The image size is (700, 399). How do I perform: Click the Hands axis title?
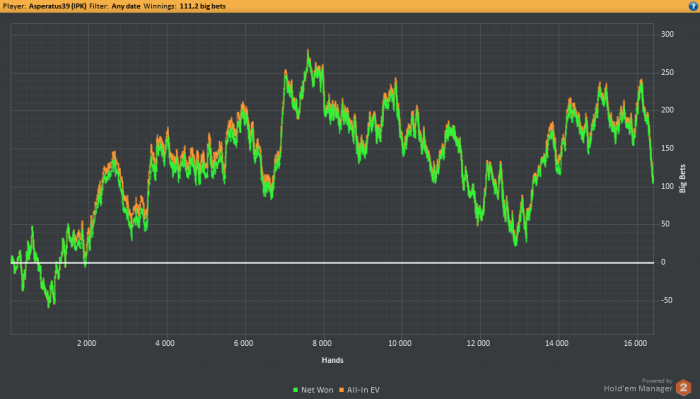(x=333, y=360)
